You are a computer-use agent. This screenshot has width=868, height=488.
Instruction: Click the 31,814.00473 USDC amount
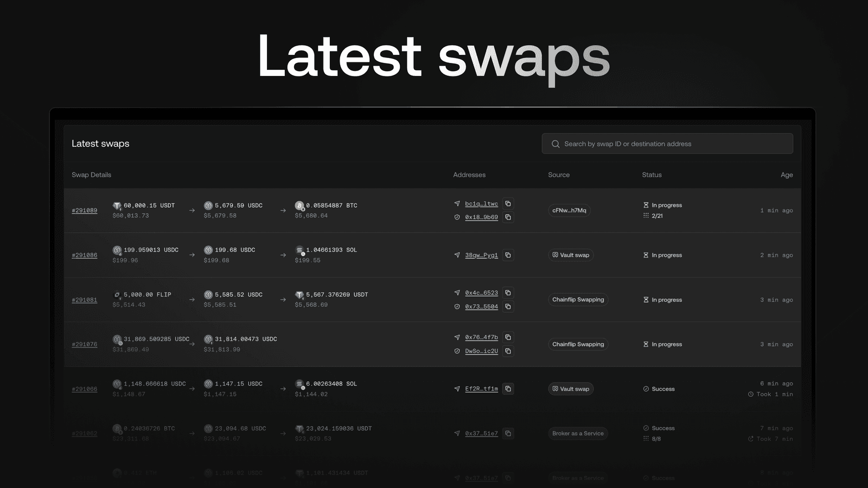[246, 339]
